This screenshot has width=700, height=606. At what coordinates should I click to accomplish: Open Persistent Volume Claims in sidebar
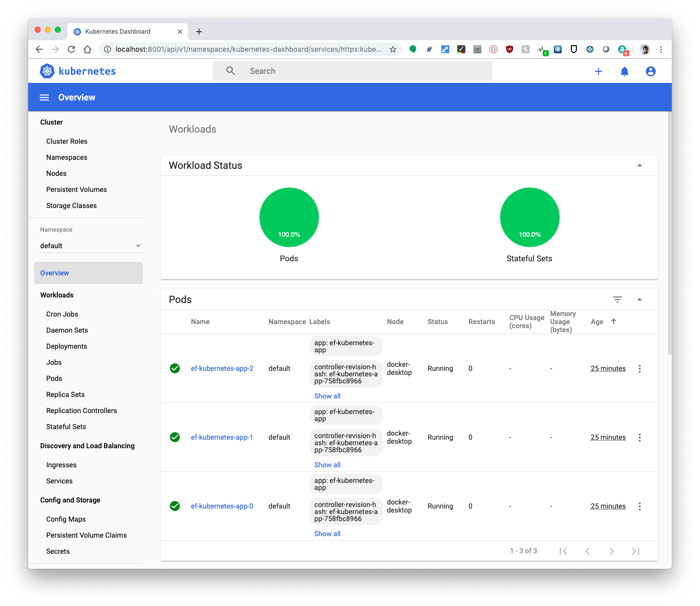86,535
